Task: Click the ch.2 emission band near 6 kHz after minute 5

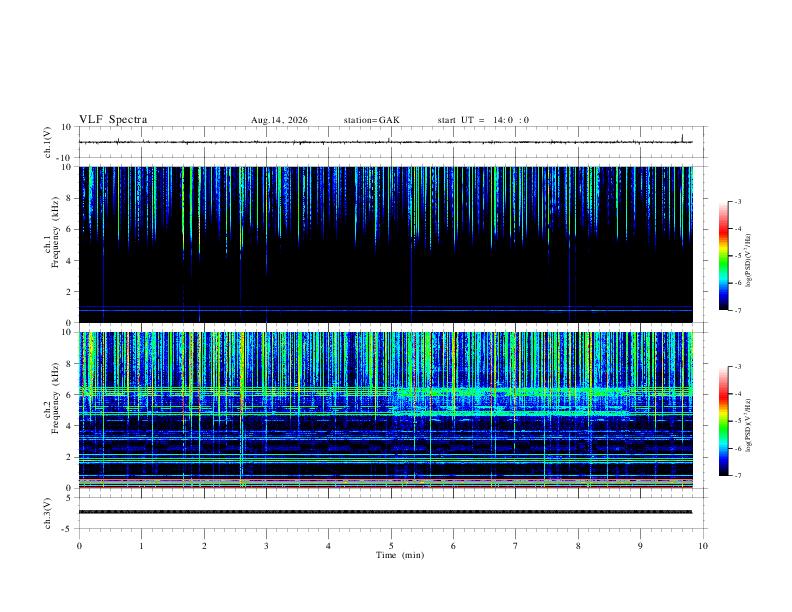Action: [510, 392]
